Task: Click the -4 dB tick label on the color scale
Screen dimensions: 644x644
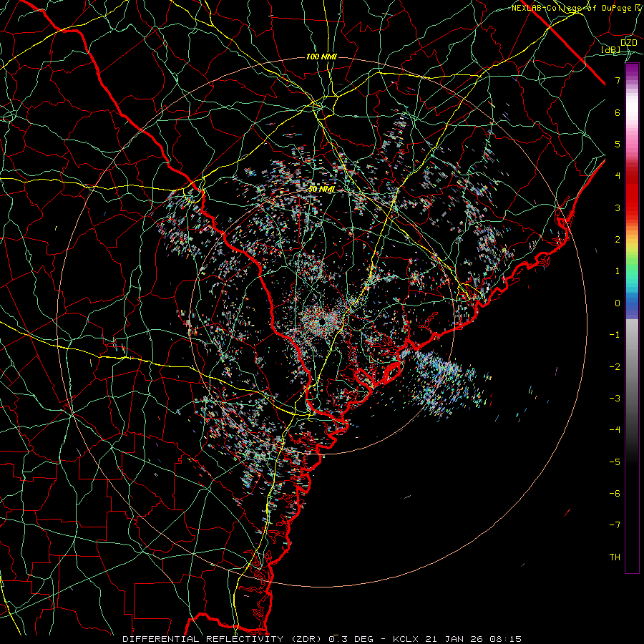Action: tap(615, 430)
